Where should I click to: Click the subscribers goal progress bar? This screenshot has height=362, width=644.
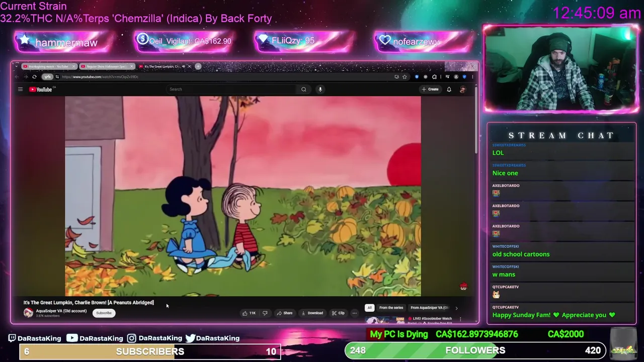[150, 351]
